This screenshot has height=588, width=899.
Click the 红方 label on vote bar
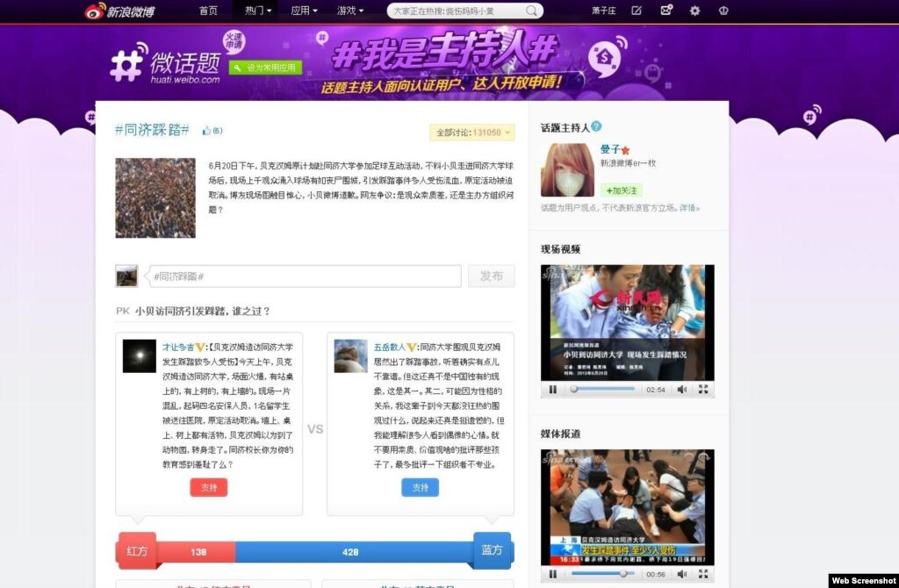point(137,551)
